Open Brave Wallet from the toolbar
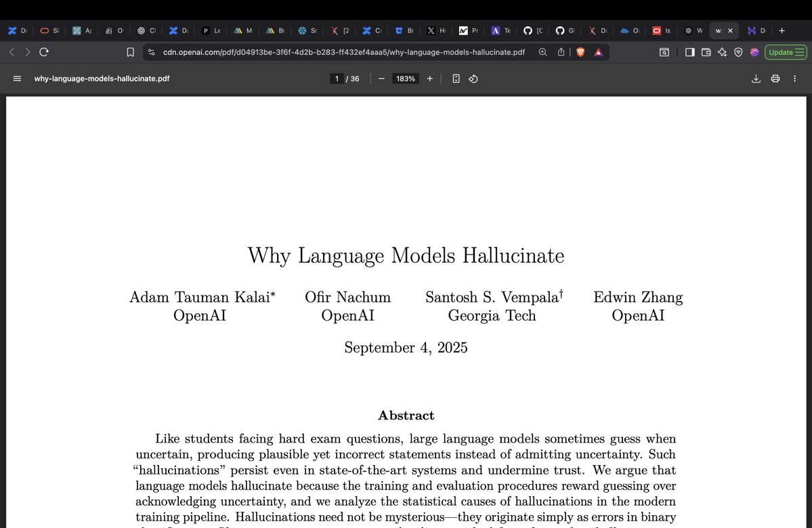 point(705,52)
